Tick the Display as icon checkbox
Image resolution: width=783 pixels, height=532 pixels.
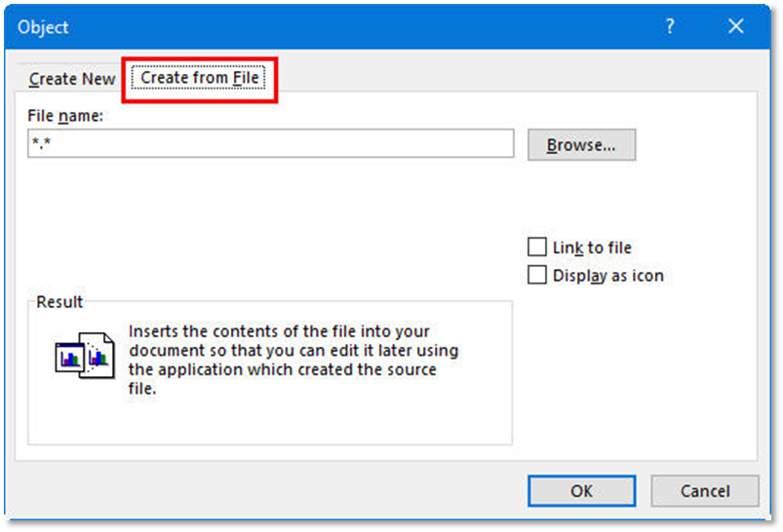(x=537, y=276)
